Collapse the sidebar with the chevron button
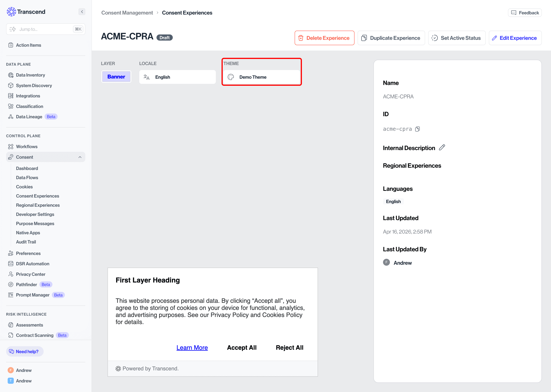 coord(82,12)
